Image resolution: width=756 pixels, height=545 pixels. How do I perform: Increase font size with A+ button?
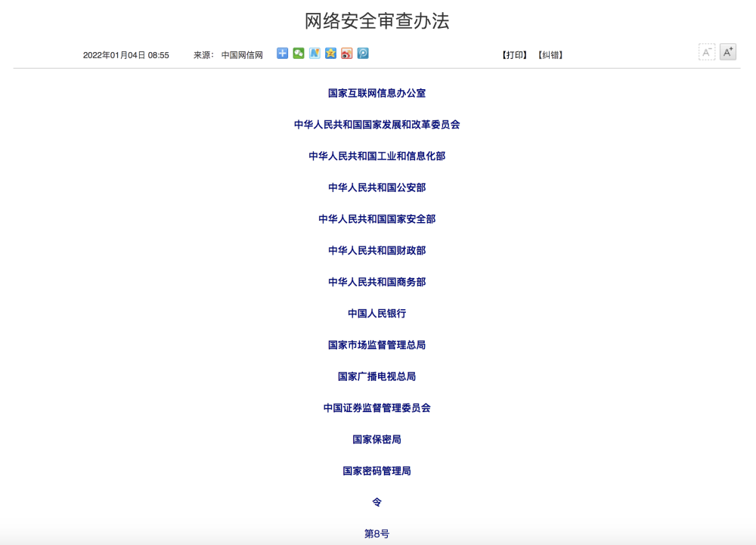(728, 52)
